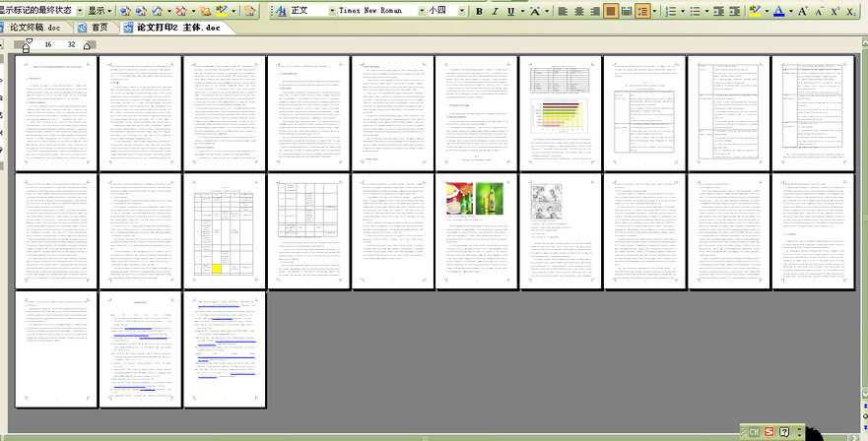Open the Times New Roman font dropdown

click(422, 11)
